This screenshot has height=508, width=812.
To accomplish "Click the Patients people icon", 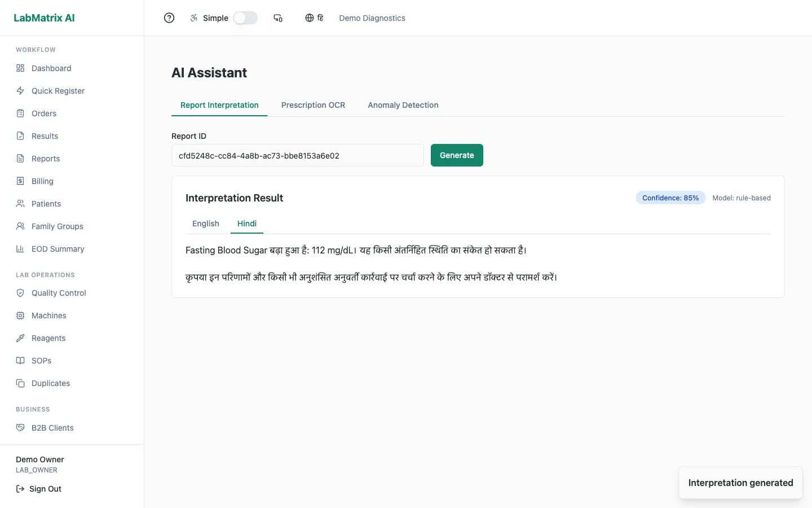I will [20, 204].
